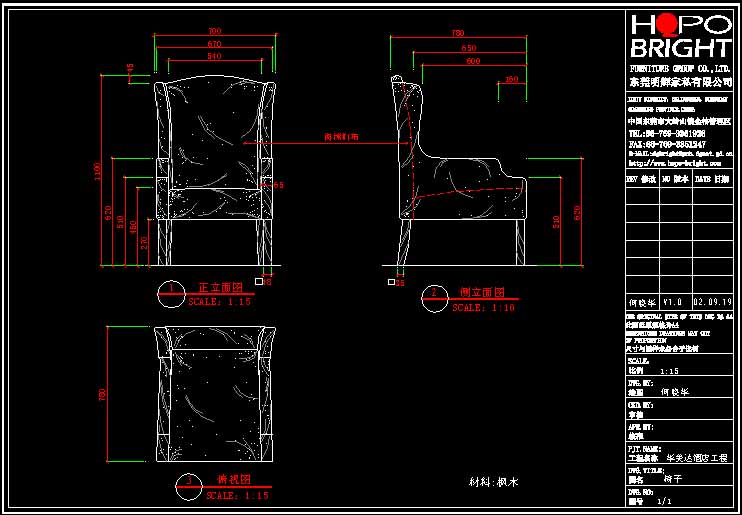Click "SCALE: 1:15" under the front elevation title
The height and width of the screenshot is (515, 742).
click(x=219, y=301)
